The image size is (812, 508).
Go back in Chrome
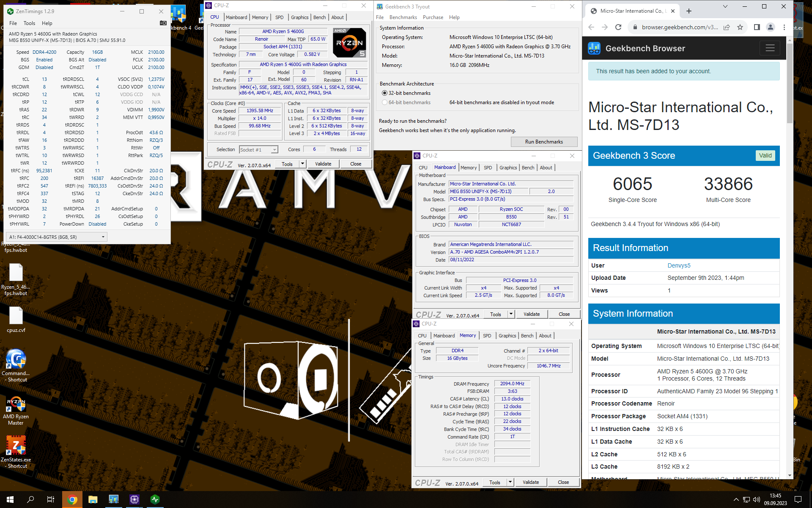click(x=591, y=27)
